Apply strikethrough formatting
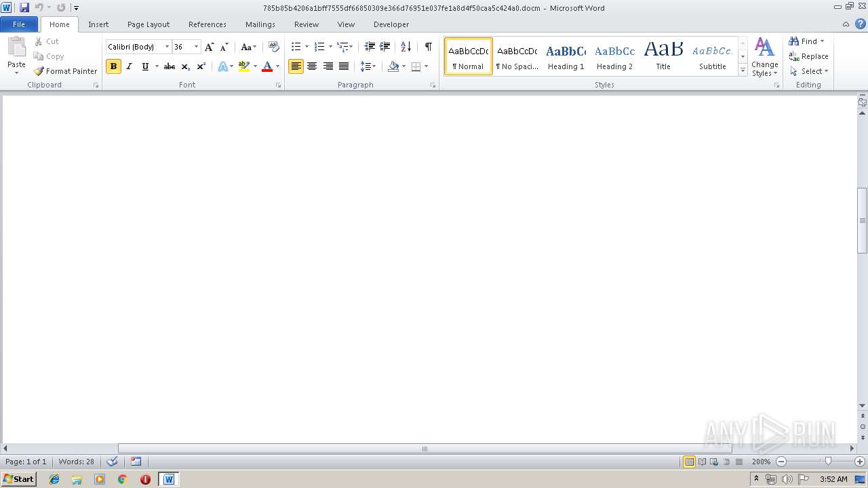 click(x=170, y=66)
